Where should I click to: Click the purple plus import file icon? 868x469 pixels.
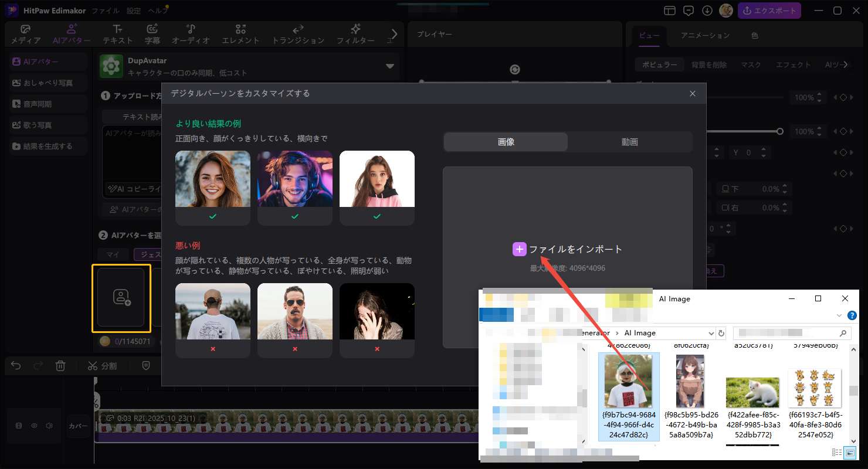point(519,249)
